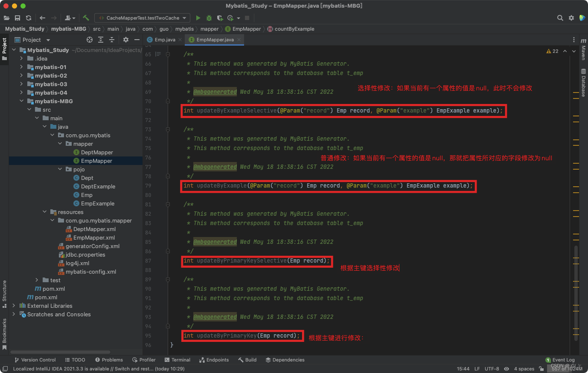
Task: Hide the Project panel with minus icon
Action: pyautogui.click(x=137, y=40)
